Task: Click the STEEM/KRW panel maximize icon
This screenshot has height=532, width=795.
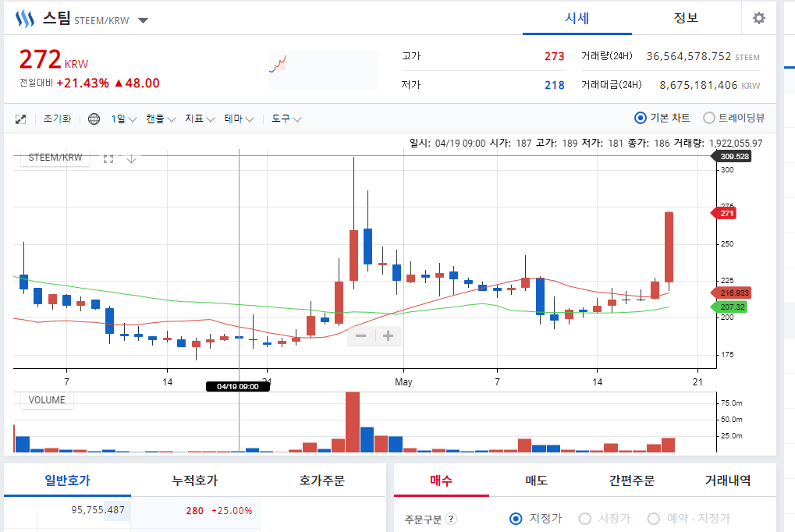Action: point(108,158)
